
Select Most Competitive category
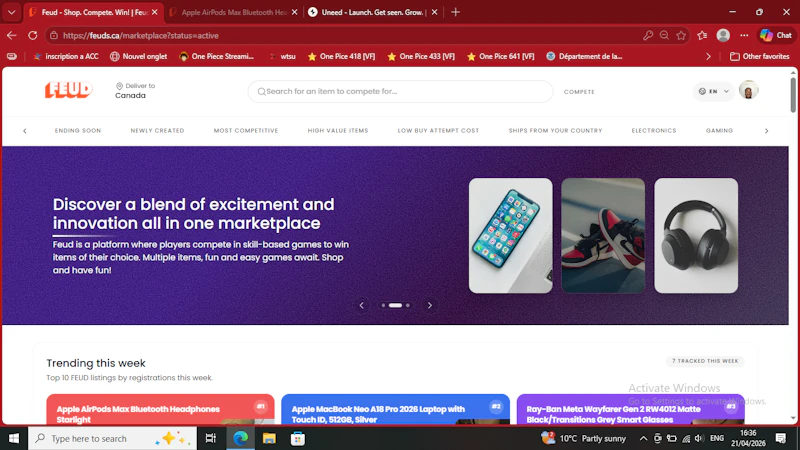tap(246, 131)
